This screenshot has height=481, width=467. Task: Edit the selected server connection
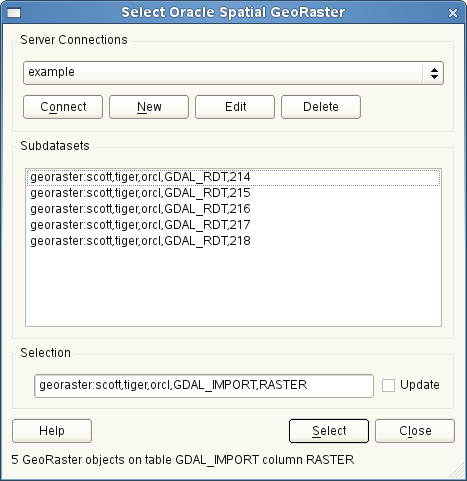click(x=235, y=107)
